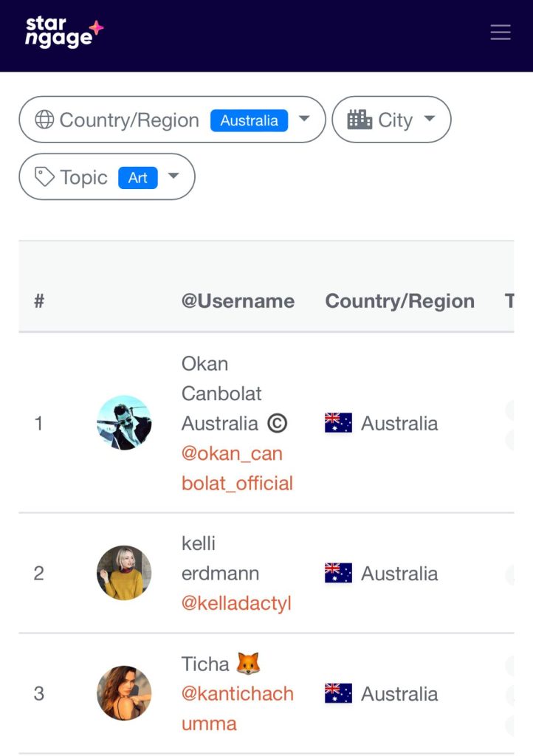Click kelli erdmann's profile picture

124,573
